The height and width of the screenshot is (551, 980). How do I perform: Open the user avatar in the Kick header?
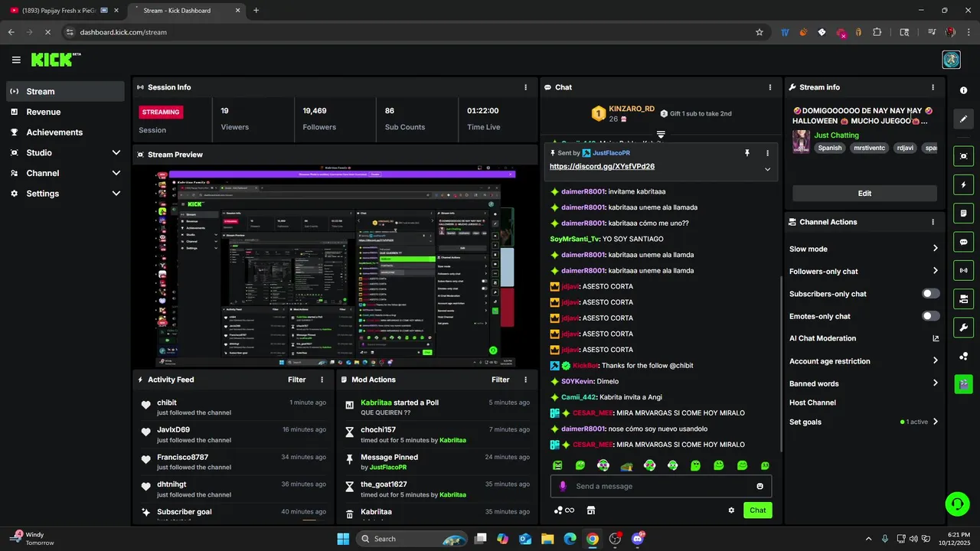[951, 60]
